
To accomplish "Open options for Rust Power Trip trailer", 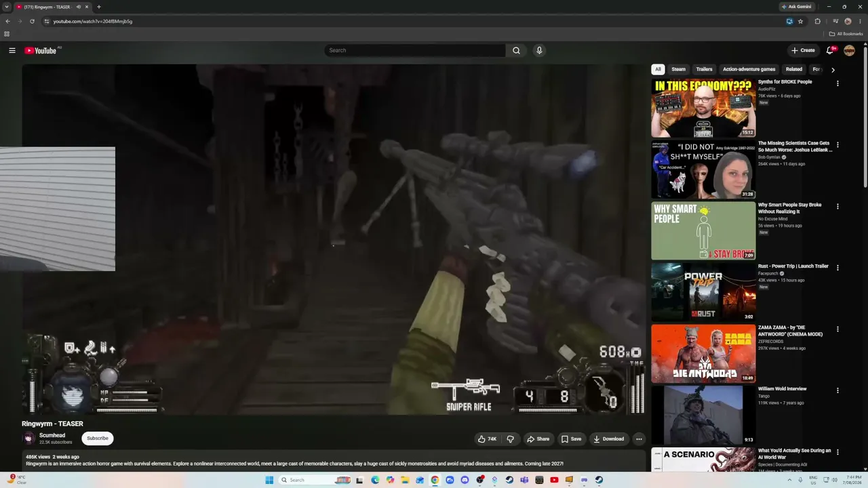I will pos(837,268).
